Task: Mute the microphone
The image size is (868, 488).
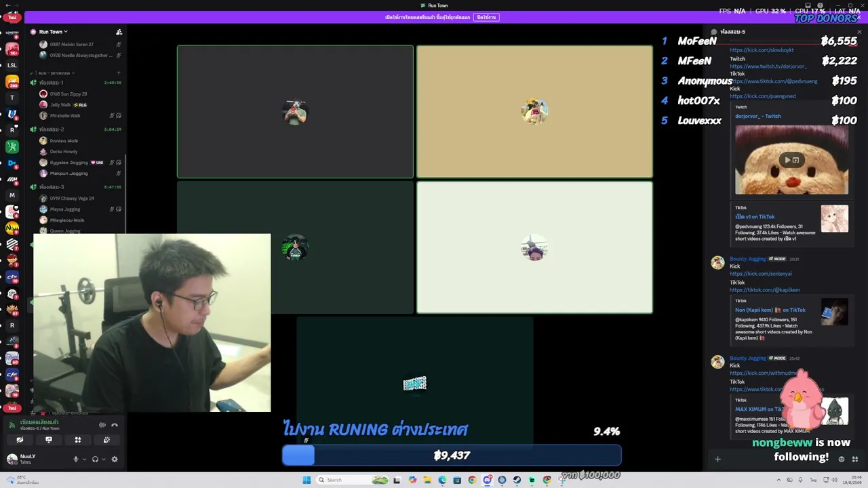Action: pyautogui.click(x=76, y=459)
